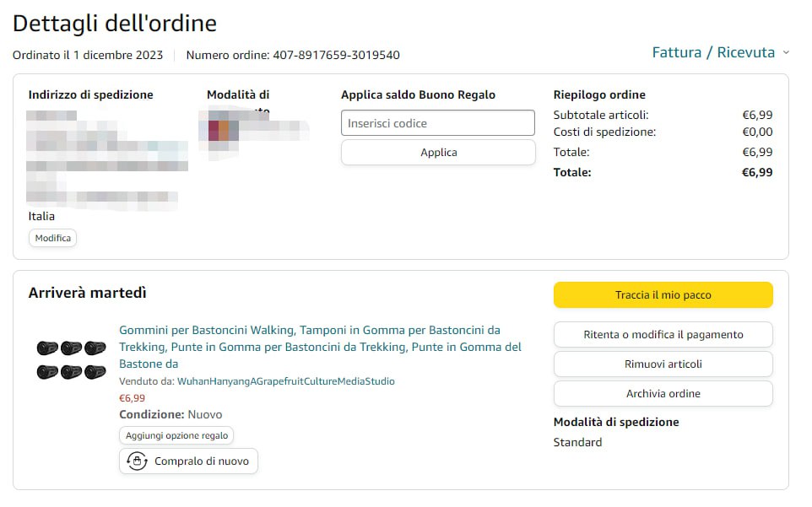Click the red €6,99 product price
812x507 pixels.
132,398
